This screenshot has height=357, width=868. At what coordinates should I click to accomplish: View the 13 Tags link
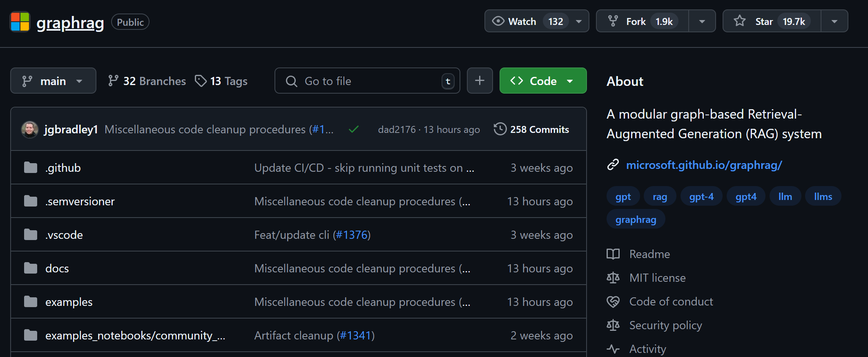[x=221, y=81]
